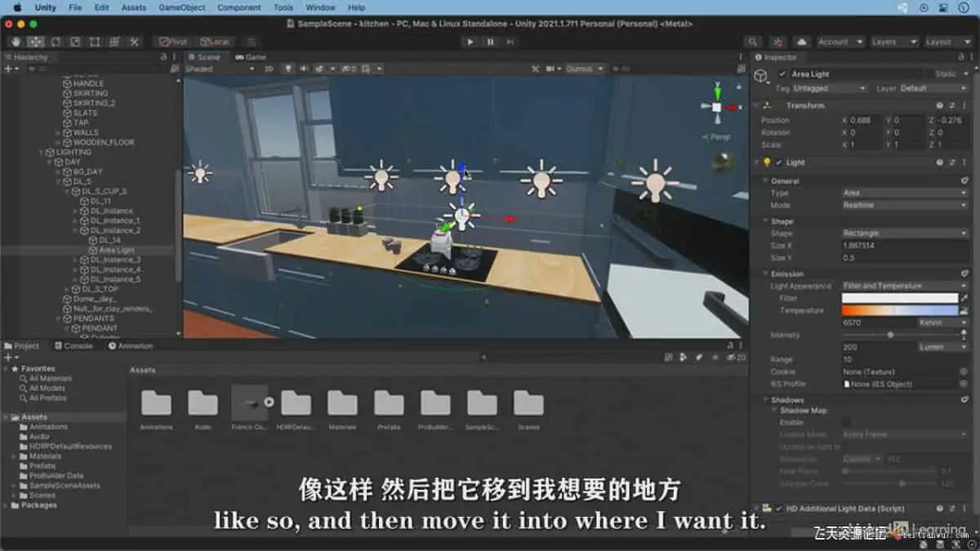
Task: Open Shape dropdown showing Rectangle
Action: tap(905, 233)
